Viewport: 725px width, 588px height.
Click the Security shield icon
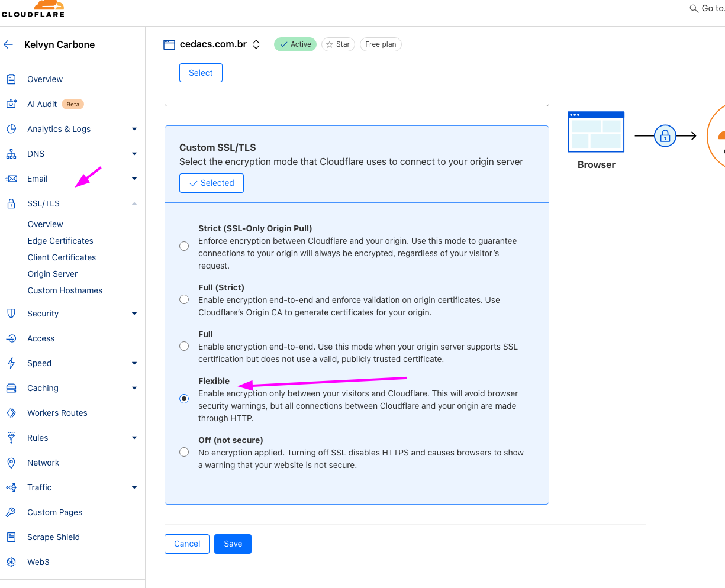pos(11,314)
